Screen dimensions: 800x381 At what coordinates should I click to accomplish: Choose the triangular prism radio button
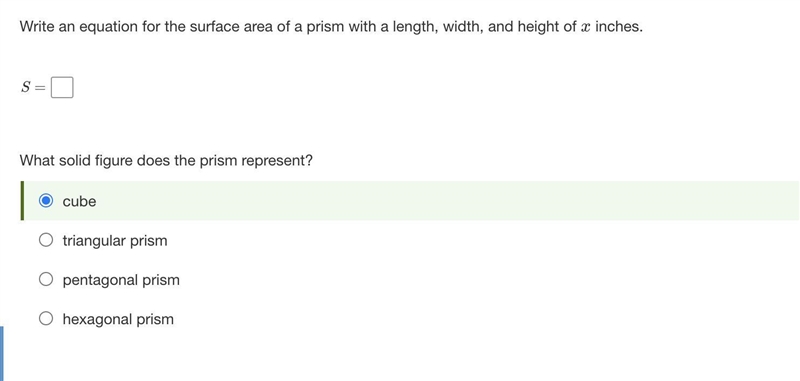46,240
